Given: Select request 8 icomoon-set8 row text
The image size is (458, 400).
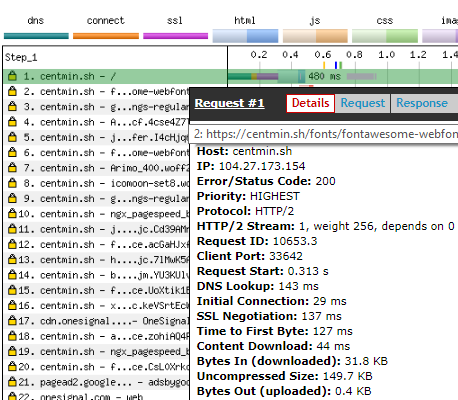Looking at the screenshot, I should pos(106,184).
